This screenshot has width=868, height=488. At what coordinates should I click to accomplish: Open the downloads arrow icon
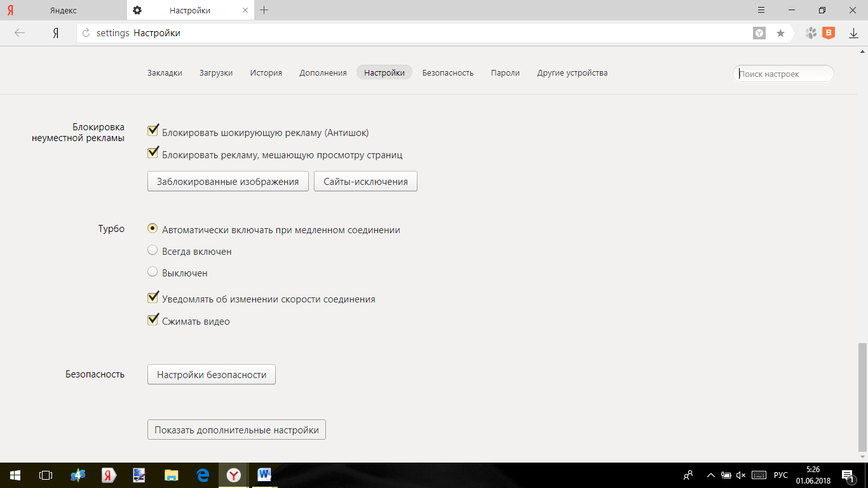pyautogui.click(x=853, y=33)
